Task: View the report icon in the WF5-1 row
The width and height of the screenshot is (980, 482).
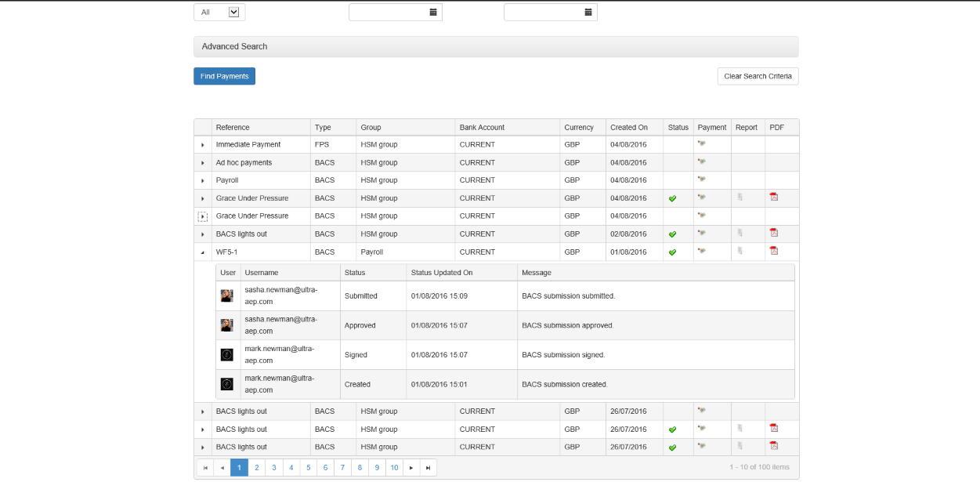Action: point(740,251)
